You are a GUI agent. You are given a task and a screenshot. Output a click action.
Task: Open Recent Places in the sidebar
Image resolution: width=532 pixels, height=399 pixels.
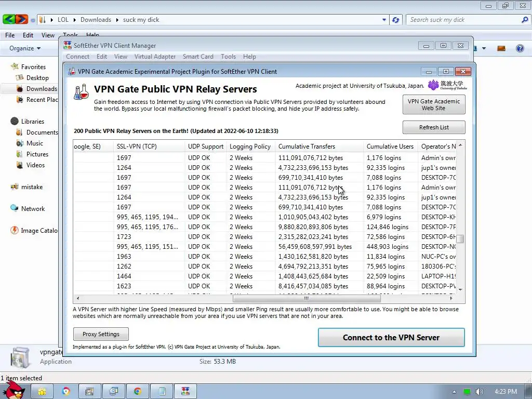37,99
